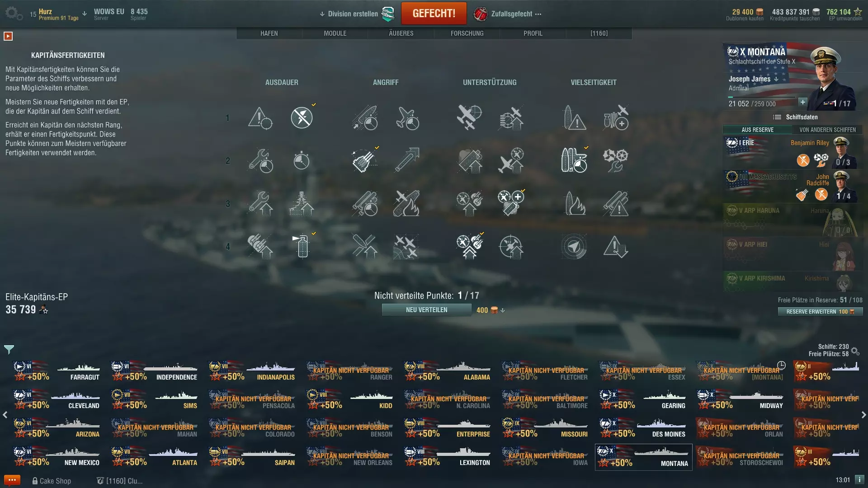Toggle the checked skill in Ausdauer row 1
The height and width of the screenshot is (488, 868).
[302, 117]
